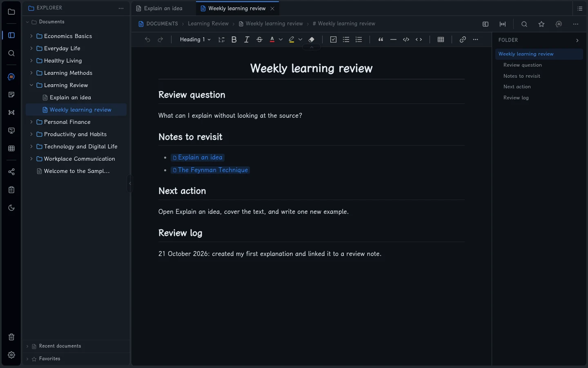Open settings gear in sidebar

coord(11,355)
